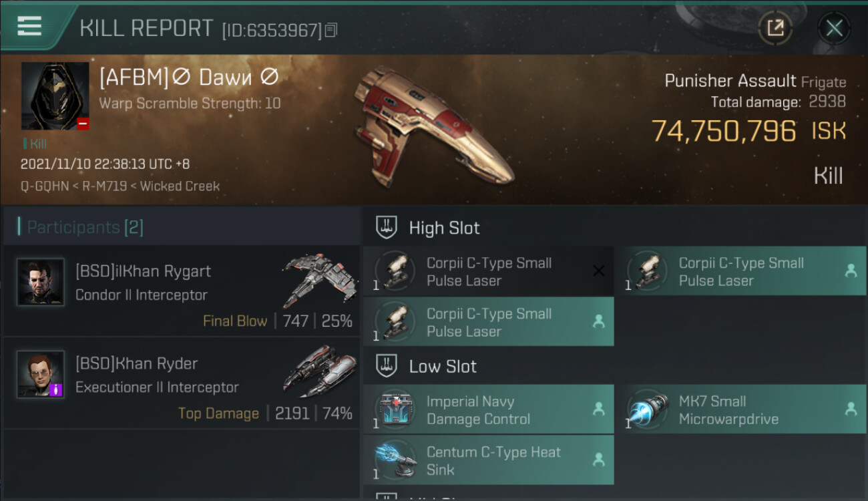Click the Executioner II Interceptor ship icon

(316, 371)
